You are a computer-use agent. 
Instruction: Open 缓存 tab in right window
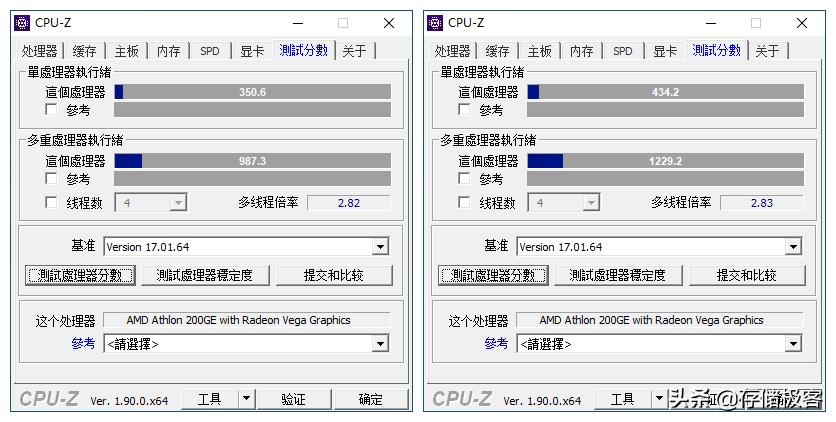497,51
